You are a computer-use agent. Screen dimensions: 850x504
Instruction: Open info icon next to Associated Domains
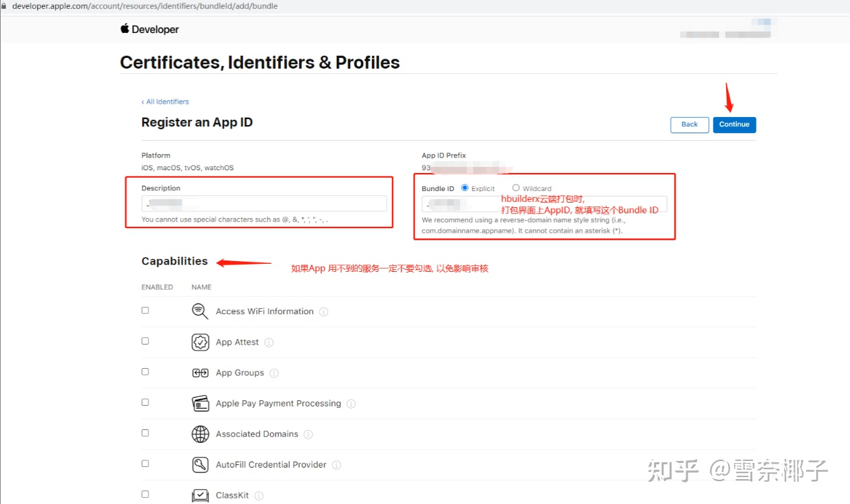pyautogui.click(x=308, y=435)
